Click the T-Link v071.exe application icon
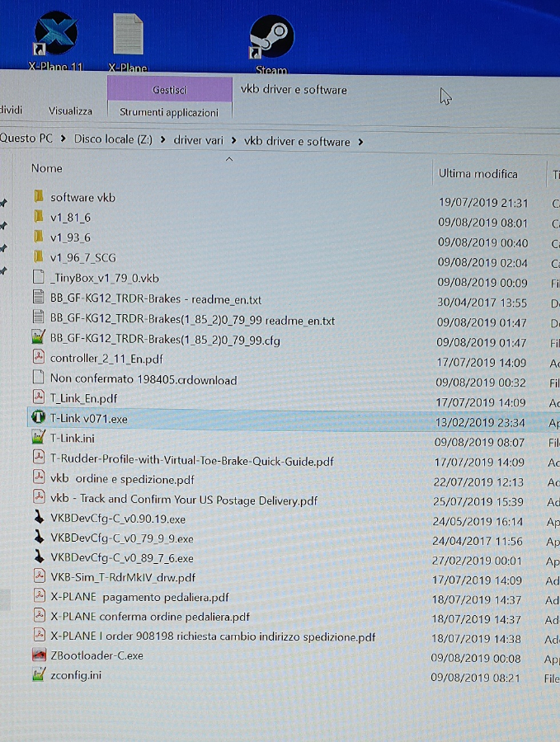Screen dimensions: 560x742 38,417
